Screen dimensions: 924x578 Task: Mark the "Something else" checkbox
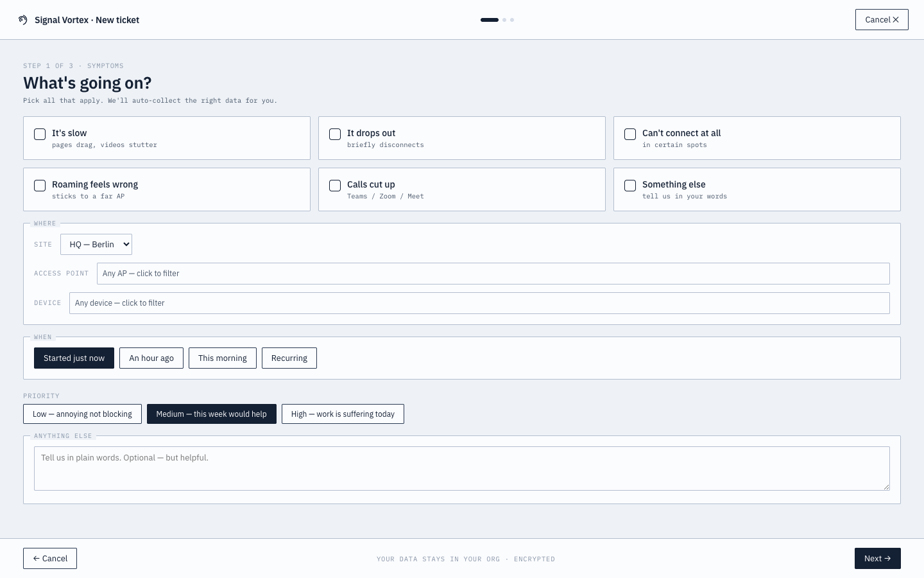coord(630,186)
